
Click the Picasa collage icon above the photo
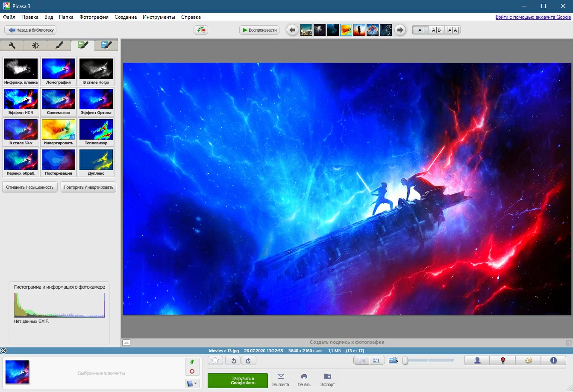[201, 30]
